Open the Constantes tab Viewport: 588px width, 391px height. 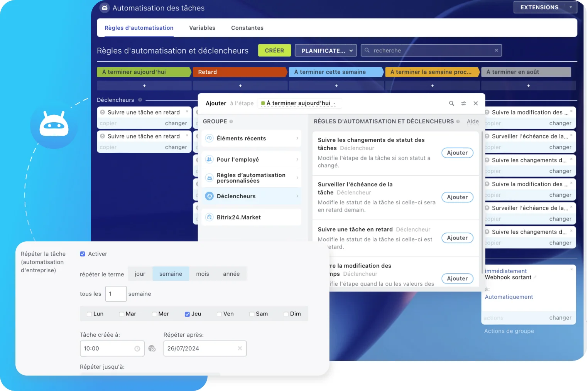(x=247, y=27)
